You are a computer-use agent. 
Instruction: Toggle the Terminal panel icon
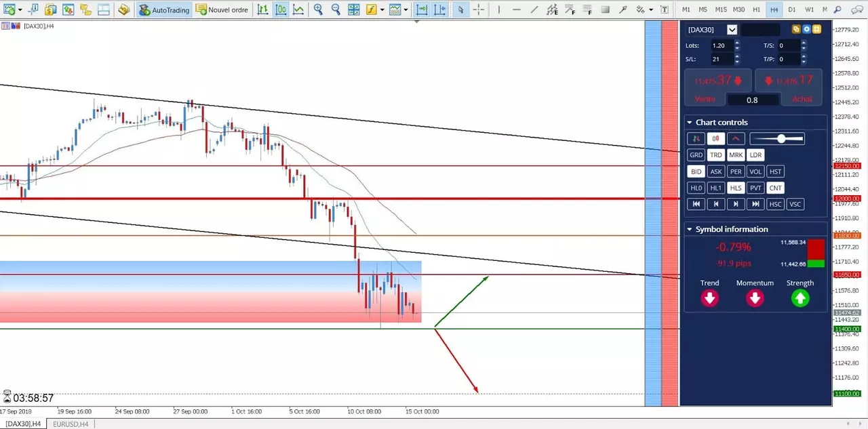(x=102, y=9)
